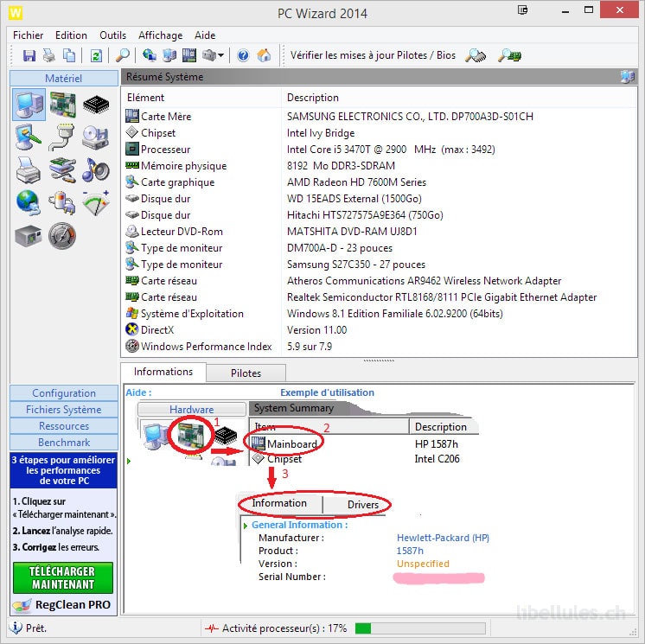Open the Fichiers Système section
This screenshot has height=644, width=645.
[x=64, y=410]
